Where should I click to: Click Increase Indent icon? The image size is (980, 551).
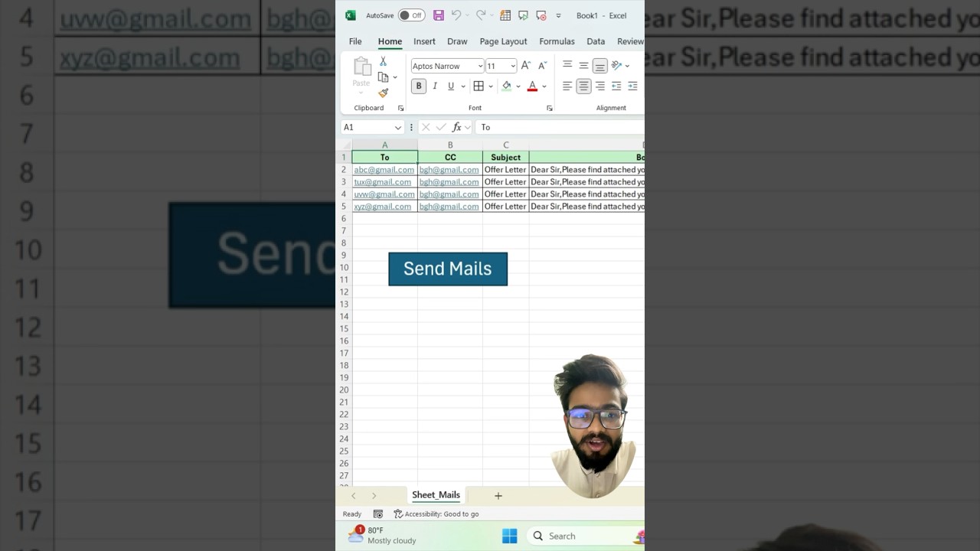(632, 86)
